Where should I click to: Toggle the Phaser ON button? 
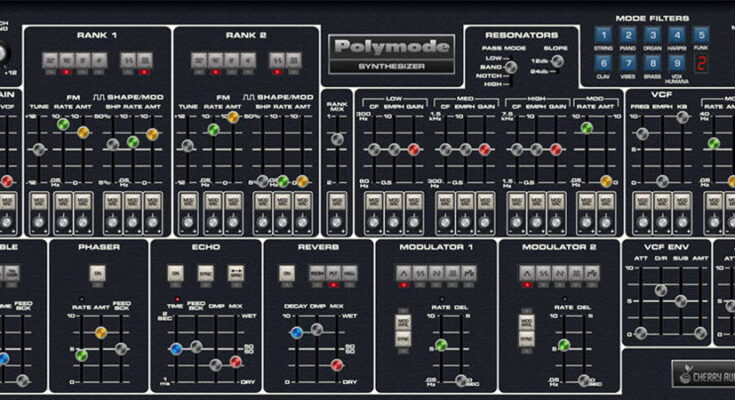coord(97,272)
